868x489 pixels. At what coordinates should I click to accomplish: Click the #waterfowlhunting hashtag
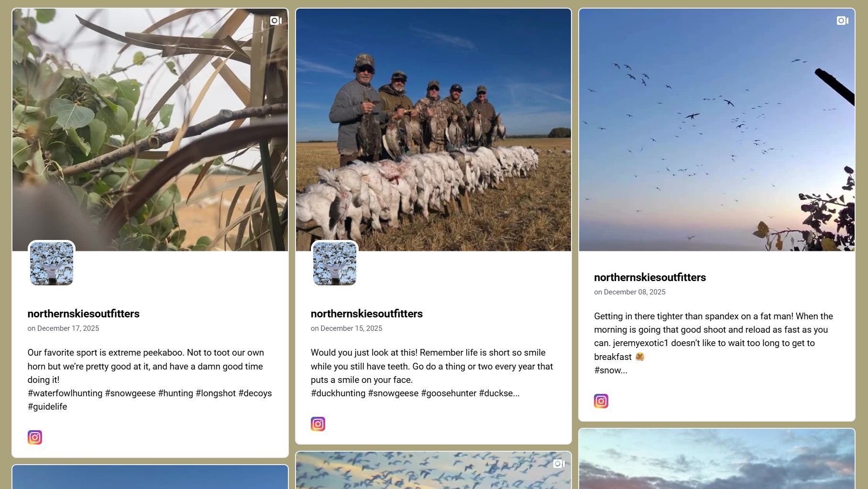click(x=65, y=393)
